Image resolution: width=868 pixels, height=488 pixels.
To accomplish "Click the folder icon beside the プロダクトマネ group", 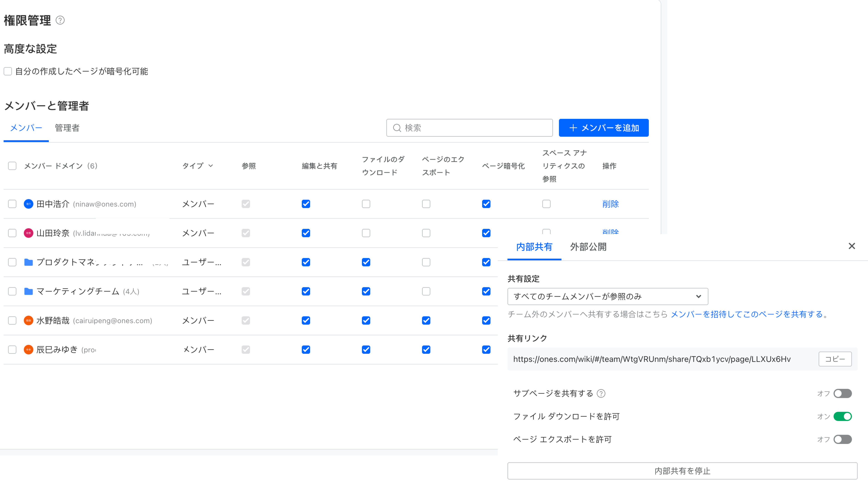I will (28, 262).
